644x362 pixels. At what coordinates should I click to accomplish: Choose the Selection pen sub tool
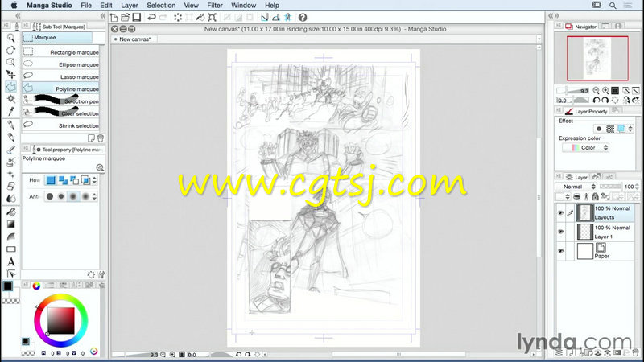tap(61, 101)
